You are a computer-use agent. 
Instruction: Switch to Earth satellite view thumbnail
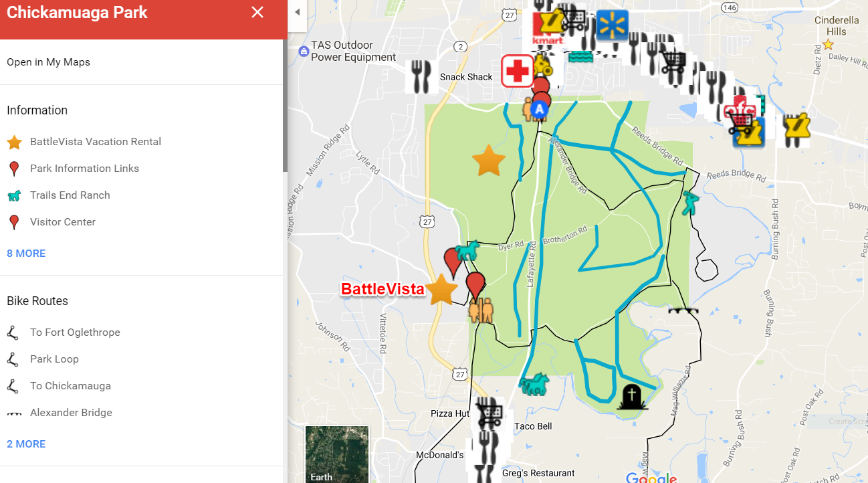pyautogui.click(x=337, y=454)
